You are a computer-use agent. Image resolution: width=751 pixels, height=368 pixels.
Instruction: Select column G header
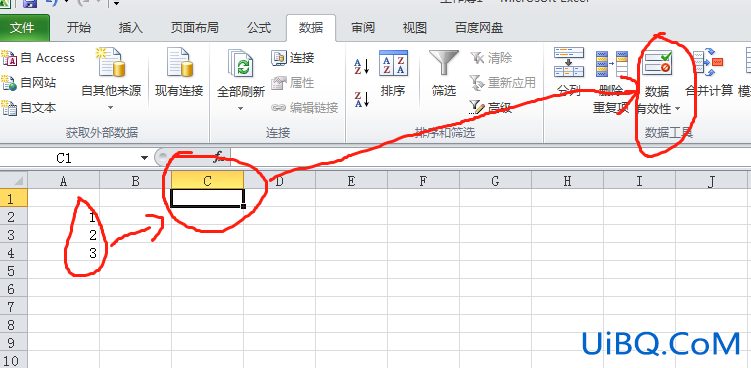click(495, 181)
